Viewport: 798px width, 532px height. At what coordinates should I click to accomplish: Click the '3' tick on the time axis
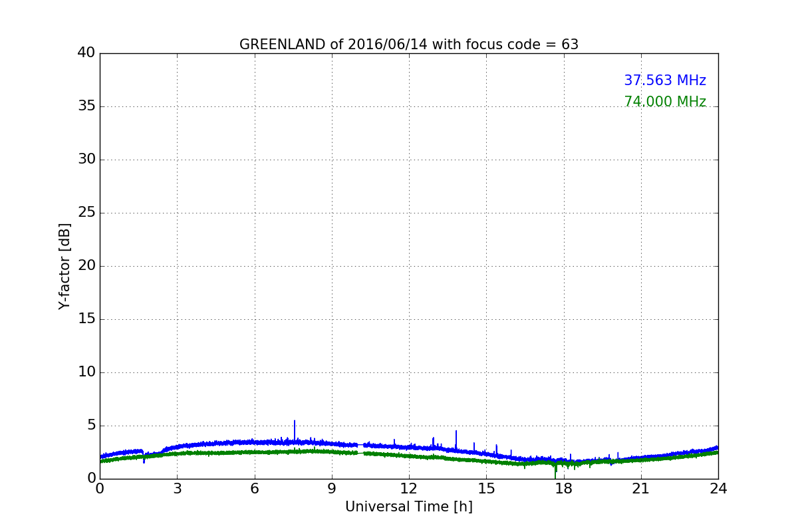point(177,489)
